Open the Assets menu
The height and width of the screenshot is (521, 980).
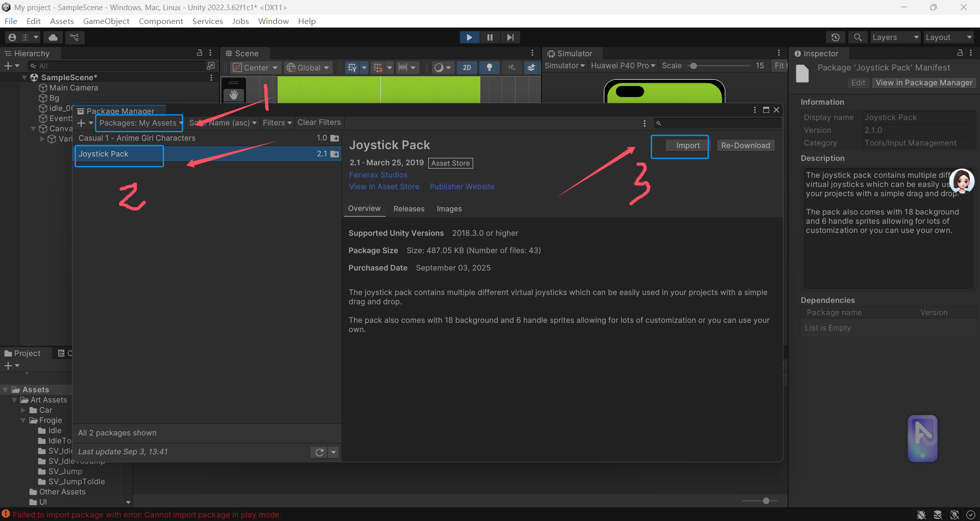62,21
